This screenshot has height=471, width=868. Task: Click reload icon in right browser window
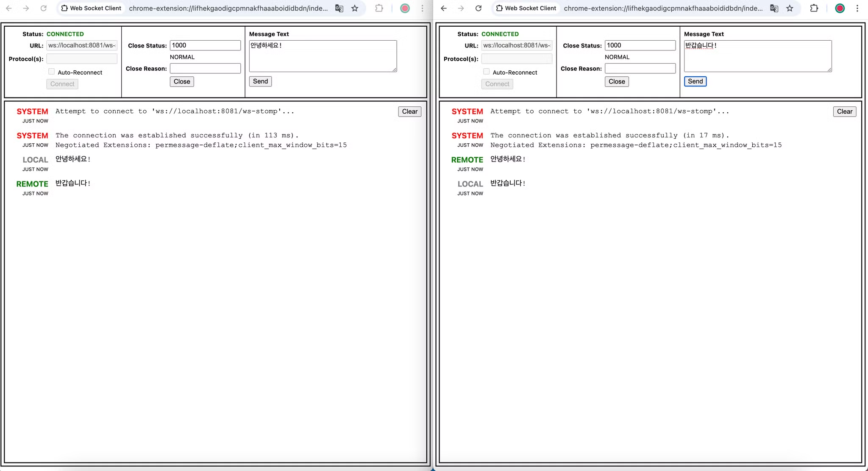479,8
